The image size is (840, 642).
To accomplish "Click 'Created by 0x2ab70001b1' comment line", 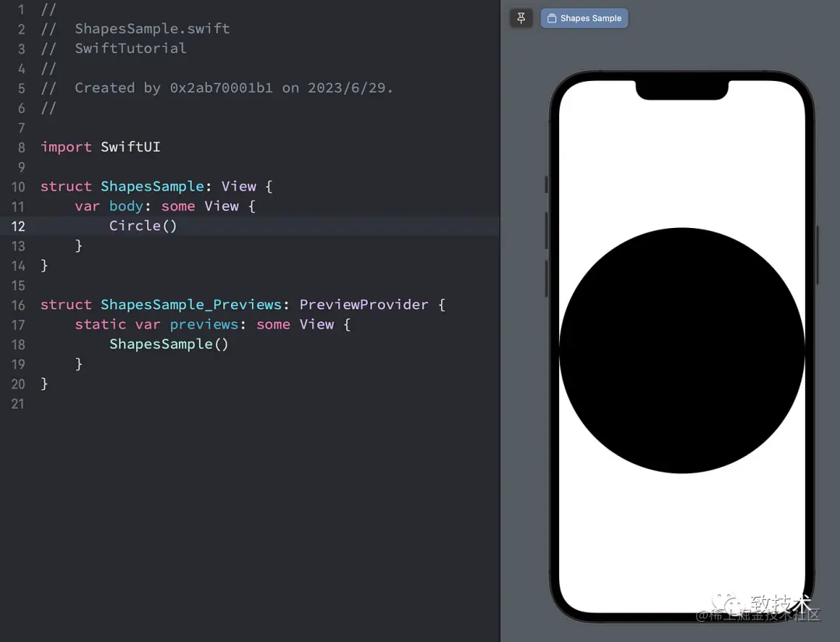I will (217, 88).
